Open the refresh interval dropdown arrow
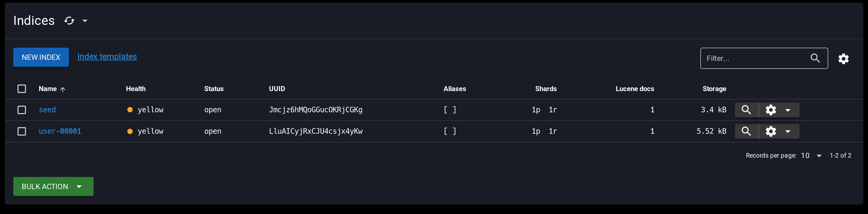 pos(85,21)
